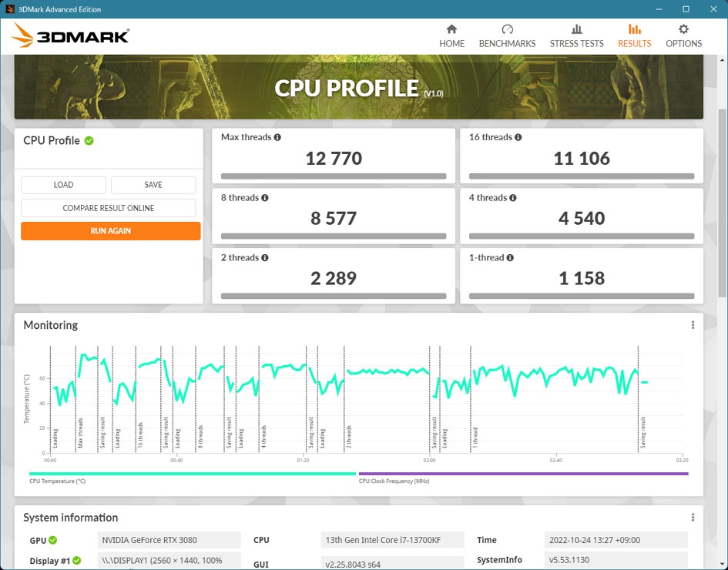Click the RUN AGAIN button
The height and width of the screenshot is (570, 728).
click(110, 230)
